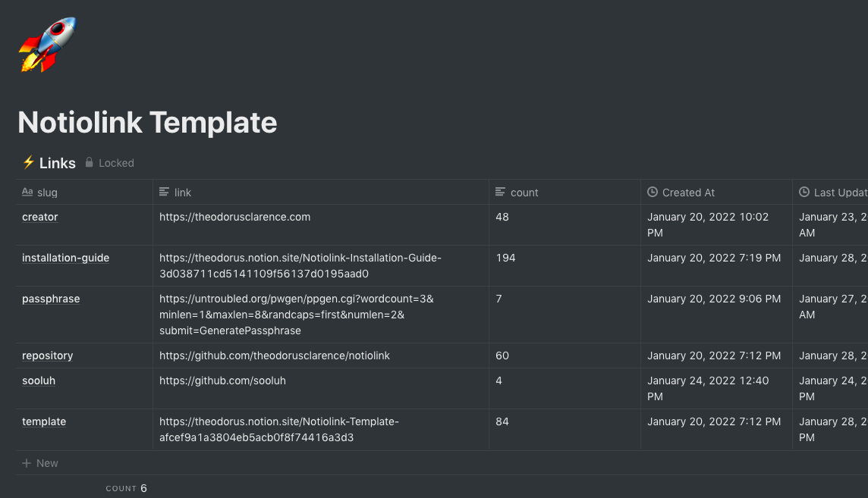The height and width of the screenshot is (498, 868).
Task: Click the lightning bolt Links icon
Action: click(x=29, y=162)
